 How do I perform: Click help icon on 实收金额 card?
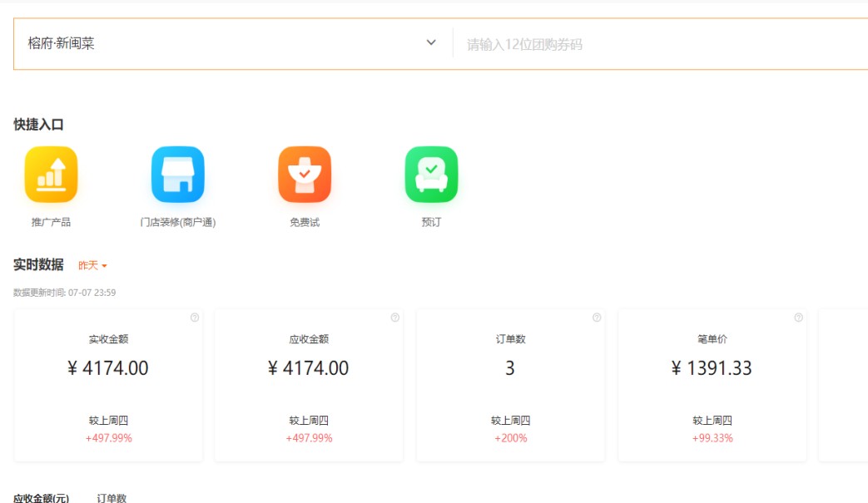(195, 318)
